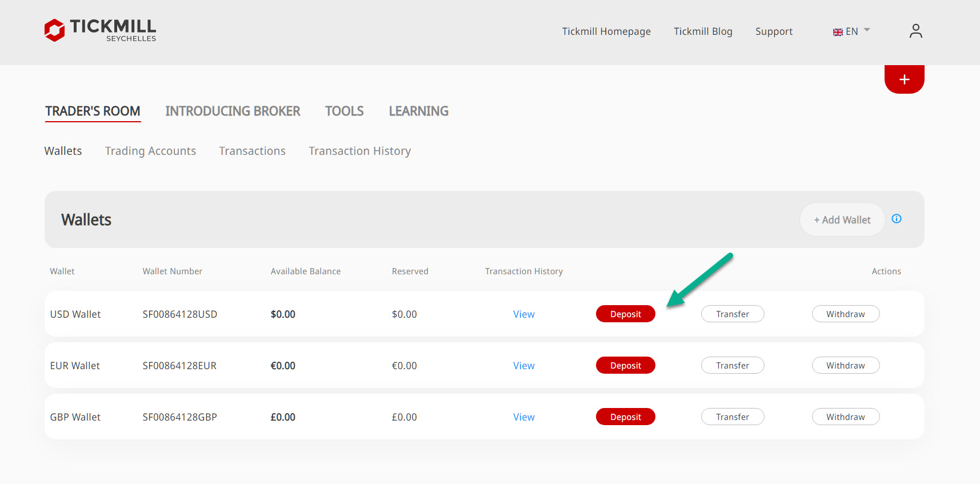The image size is (980, 484).
Task: Switch to the Trading Accounts sub-tab
Action: click(150, 151)
